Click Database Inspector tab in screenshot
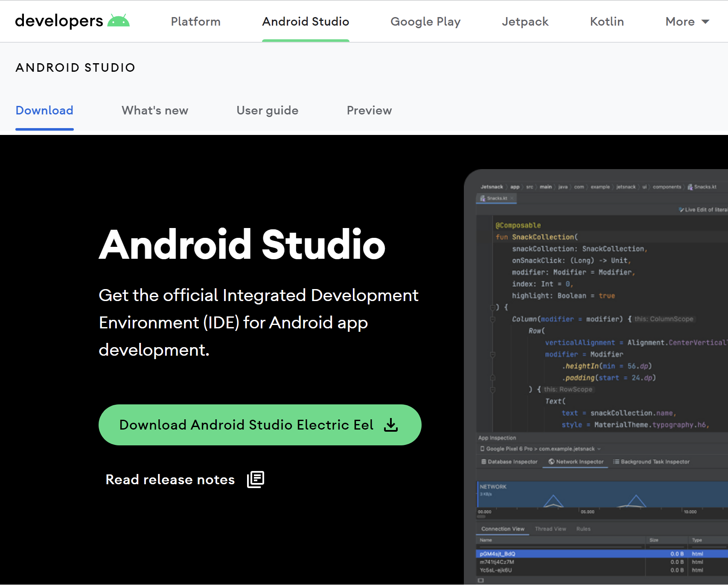The height and width of the screenshot is (585, 728). point(509,462)
